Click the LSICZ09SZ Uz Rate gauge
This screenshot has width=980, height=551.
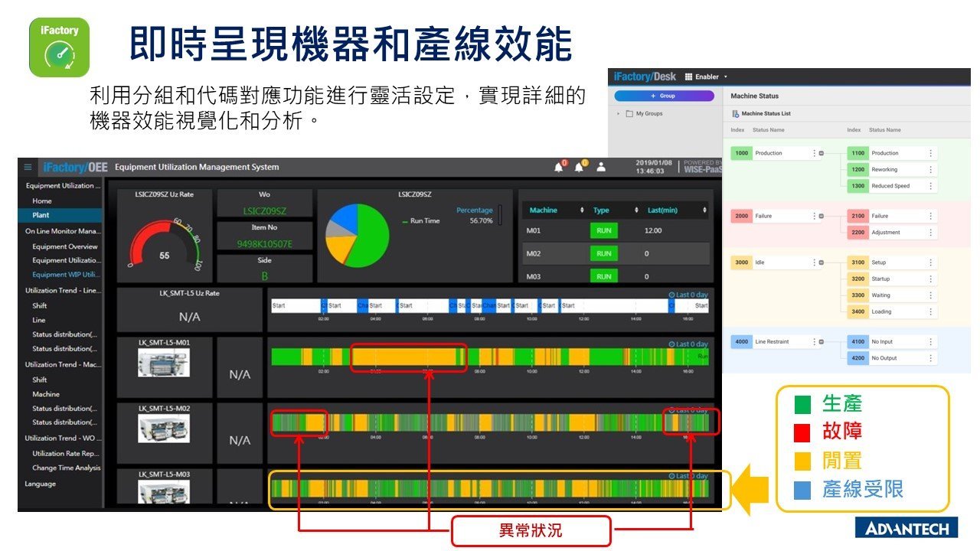[x=165, y=243]
